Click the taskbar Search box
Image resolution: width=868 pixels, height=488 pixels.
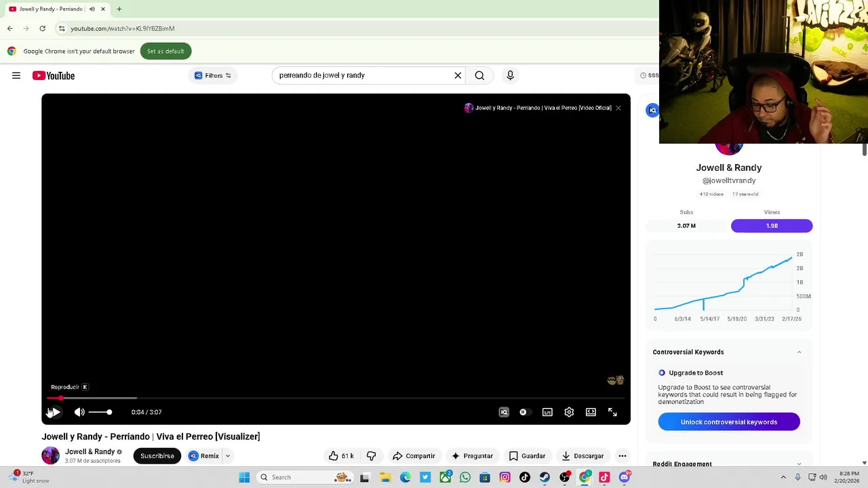(x=306, y=477)
